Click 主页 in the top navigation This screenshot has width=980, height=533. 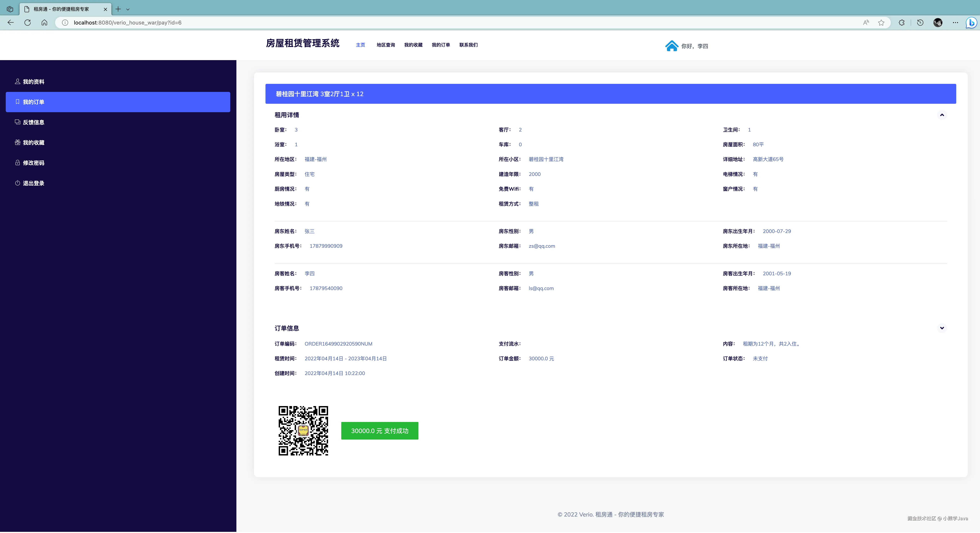(360, 45)
